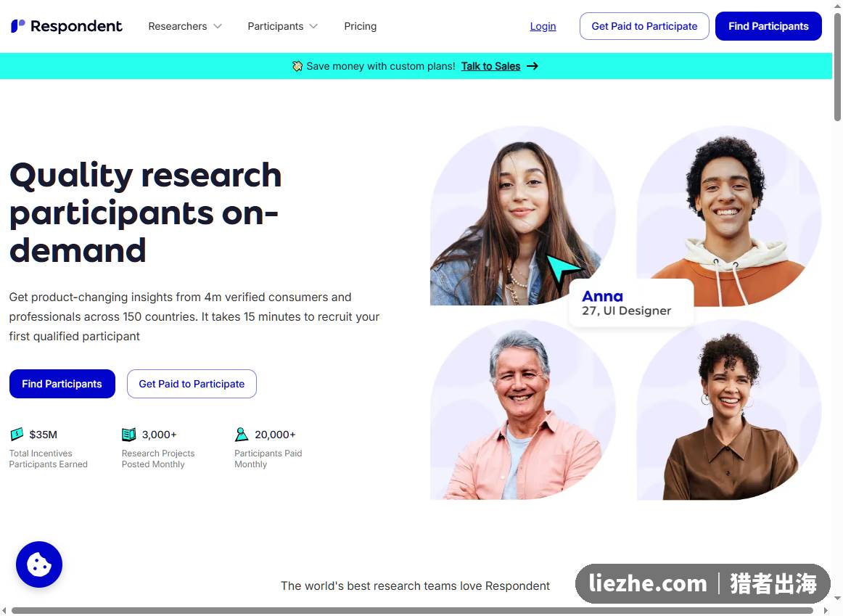Click the teal cursor arrow on Anna's photo
Viewport: 843px width, 616px height.
pyautogui.click(x=562, y=268)
